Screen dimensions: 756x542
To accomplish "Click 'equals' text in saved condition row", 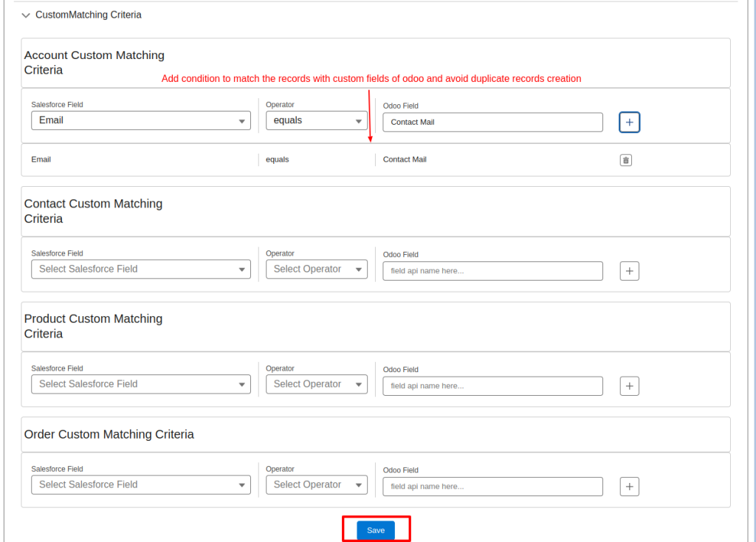I will pos(278,159).
